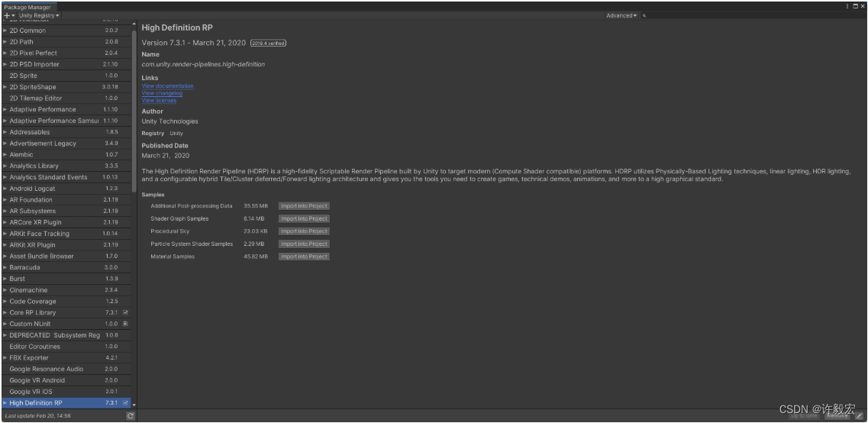The image size is (868, 423).
Task: Expand the FBX Exporter arrow
Action: point(5,357)
